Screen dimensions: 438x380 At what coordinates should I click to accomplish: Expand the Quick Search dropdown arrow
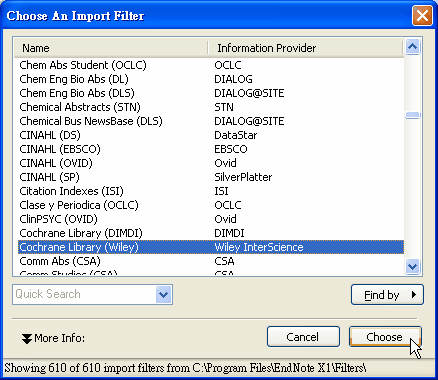(164, 295)
